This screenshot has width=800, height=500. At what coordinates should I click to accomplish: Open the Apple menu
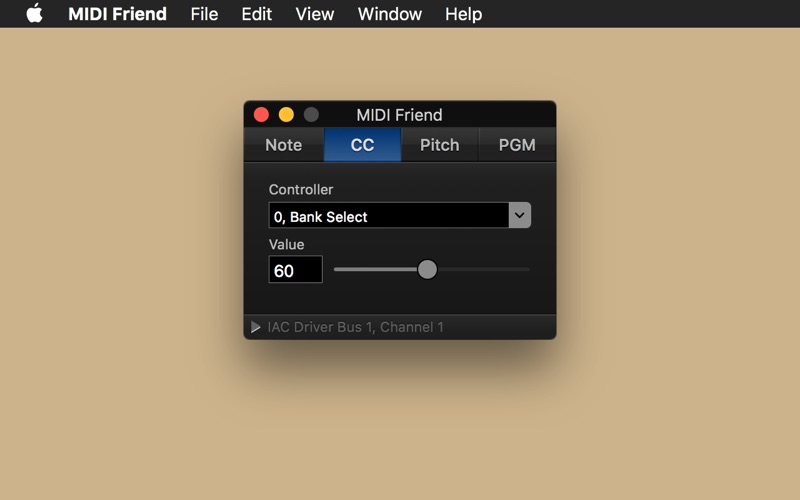click(35, 14)
